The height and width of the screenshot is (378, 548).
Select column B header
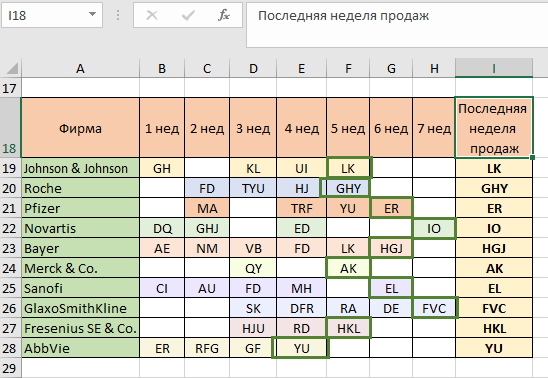162,68
